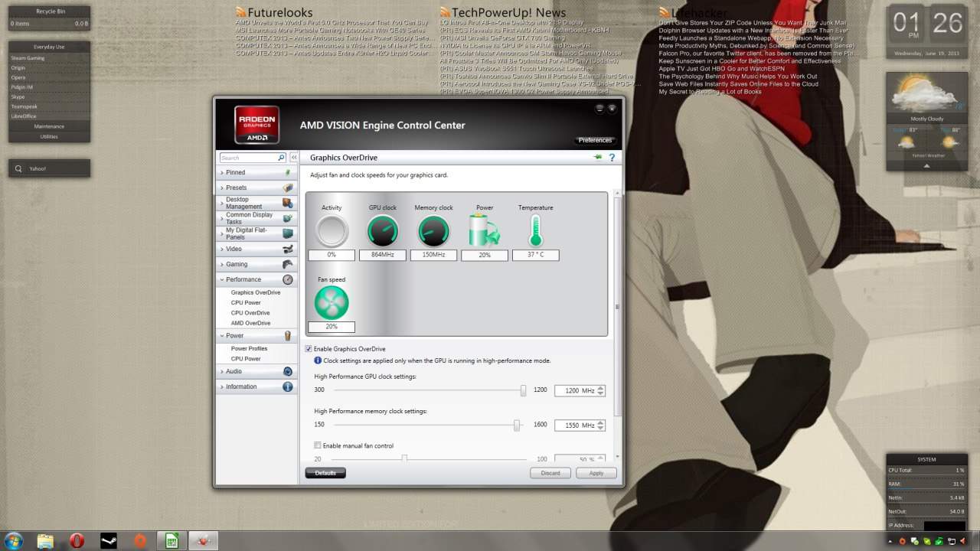Open Steam from the taskbar
The width and height of the screenshot is (980, 551).
109,541
